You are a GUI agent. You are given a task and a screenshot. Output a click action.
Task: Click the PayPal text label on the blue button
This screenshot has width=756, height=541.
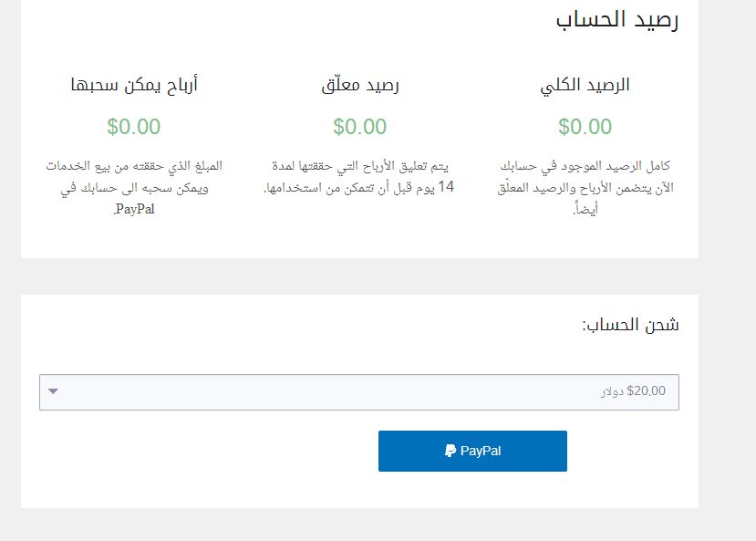(481, 451)
